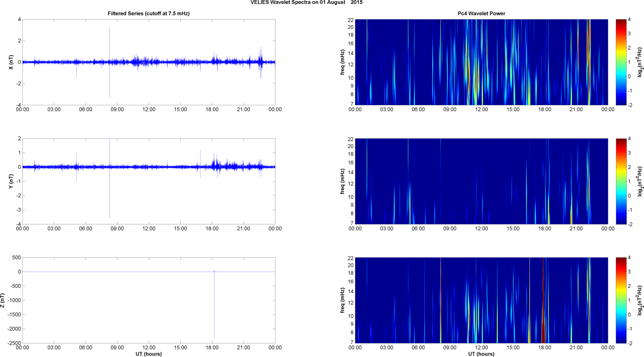Click the colorbar beside the top spectrogram
This screenshot has width=644, height=357.
click(621, 62)
